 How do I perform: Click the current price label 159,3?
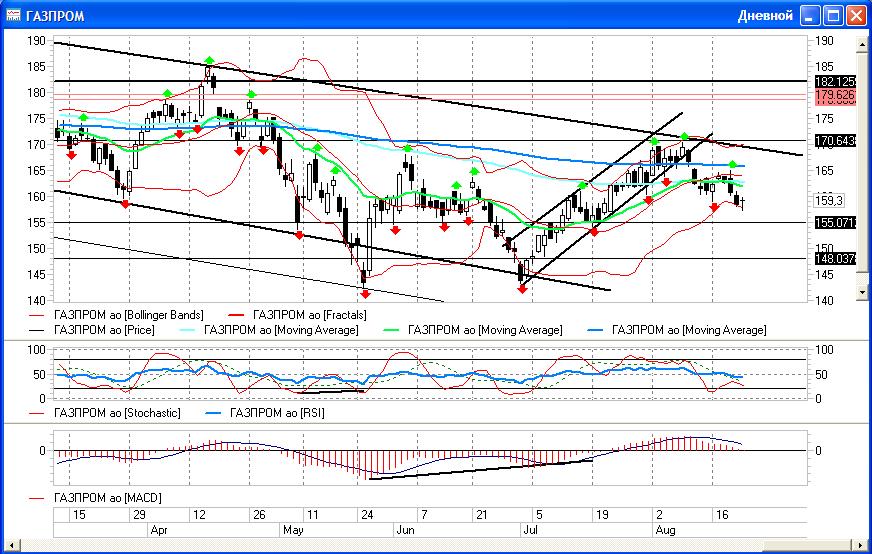click(x=829, y=200)
